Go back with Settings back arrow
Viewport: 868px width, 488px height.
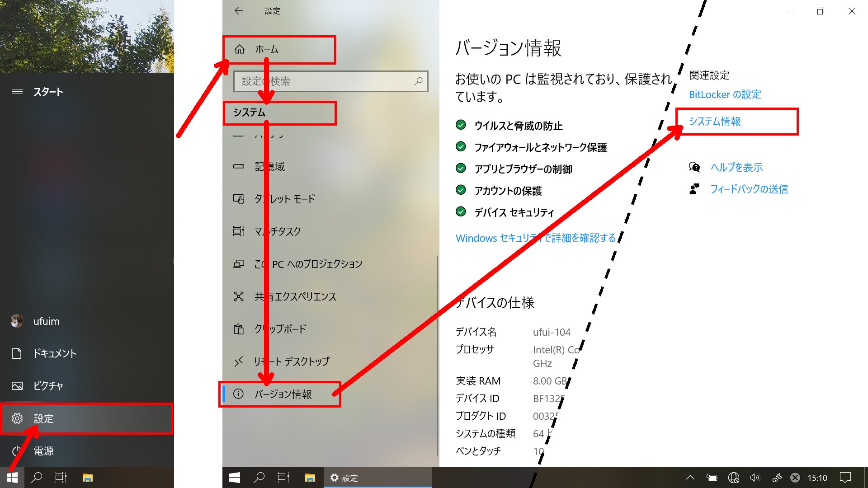point(239,11)
